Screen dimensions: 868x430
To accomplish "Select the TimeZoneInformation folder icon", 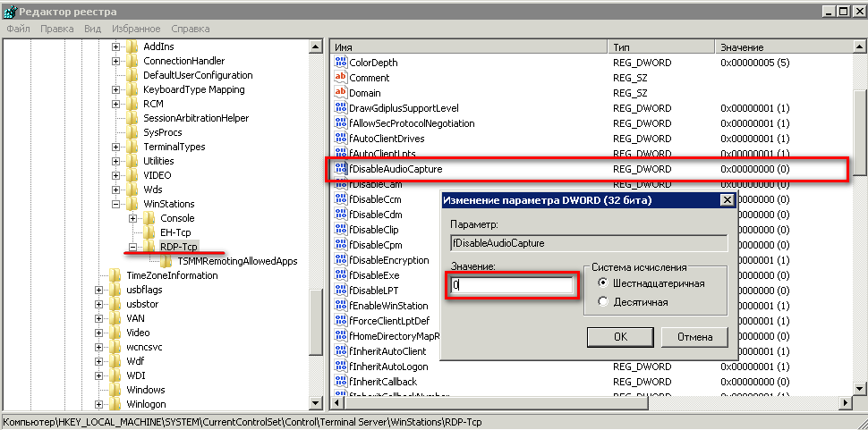I will tap(115, 275).
